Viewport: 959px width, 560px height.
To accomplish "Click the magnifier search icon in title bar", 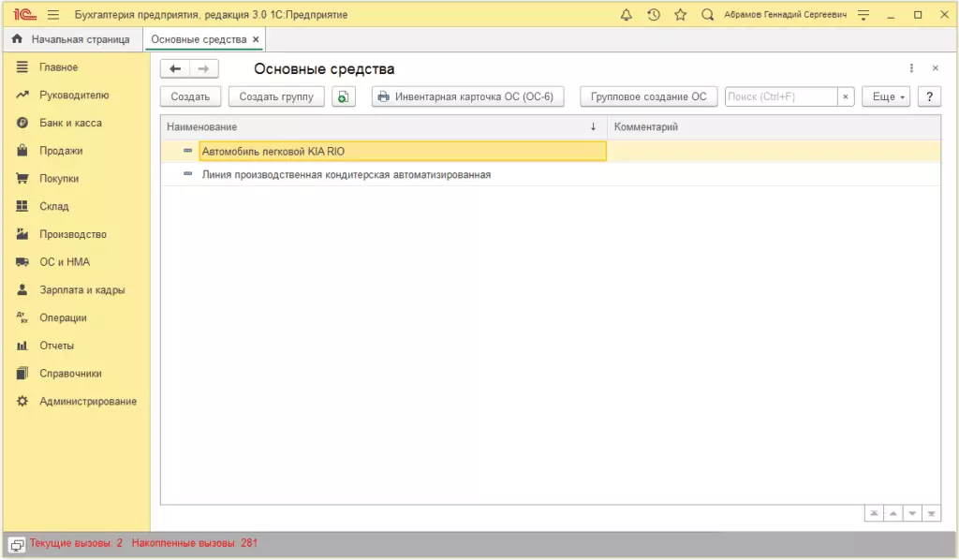I will point(707,15).
